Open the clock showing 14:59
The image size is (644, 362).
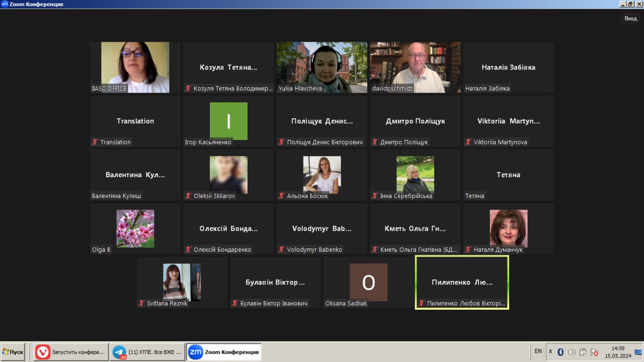coord(618,351)
